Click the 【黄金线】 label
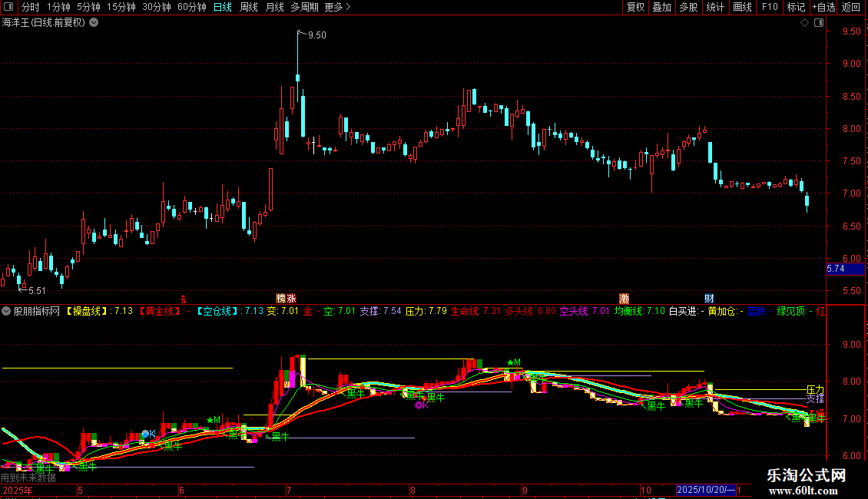 click(160, 312)
